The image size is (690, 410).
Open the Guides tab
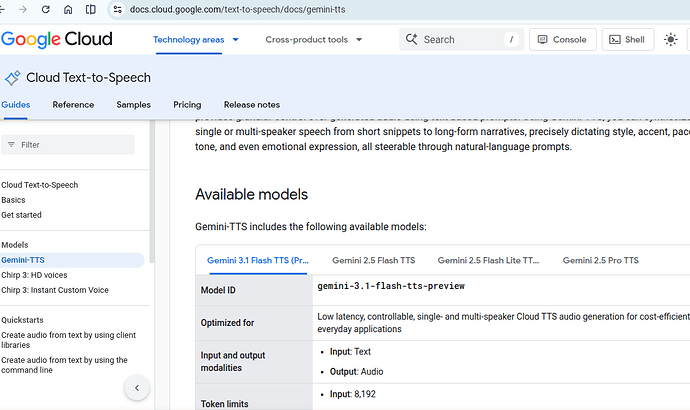coord(16,105)
